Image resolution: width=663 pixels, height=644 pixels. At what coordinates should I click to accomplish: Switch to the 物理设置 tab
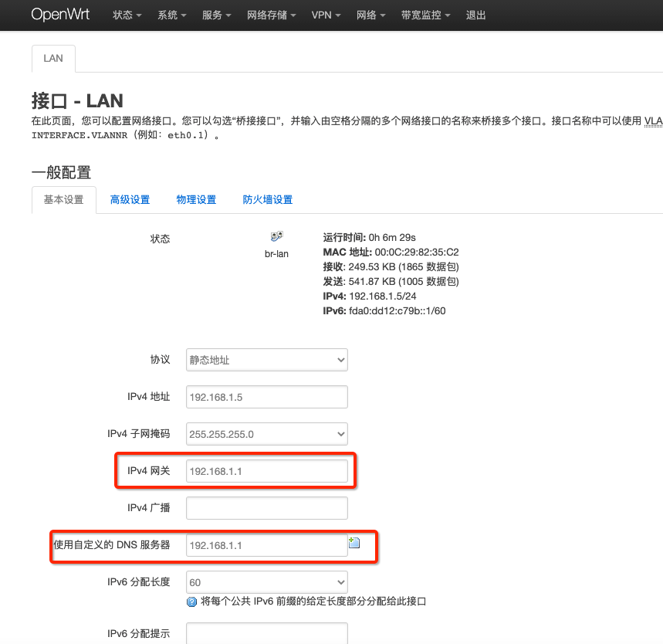click(x=196, y=198)
